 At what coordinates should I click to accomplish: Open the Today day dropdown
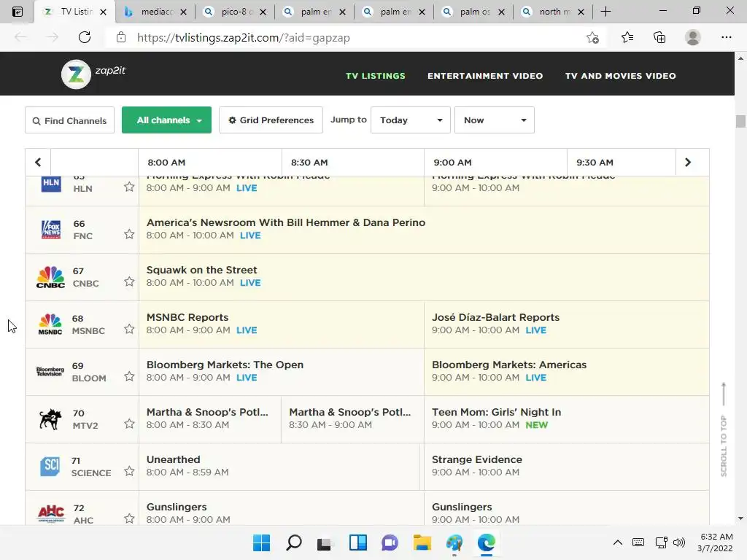click(x=410, y=120)
